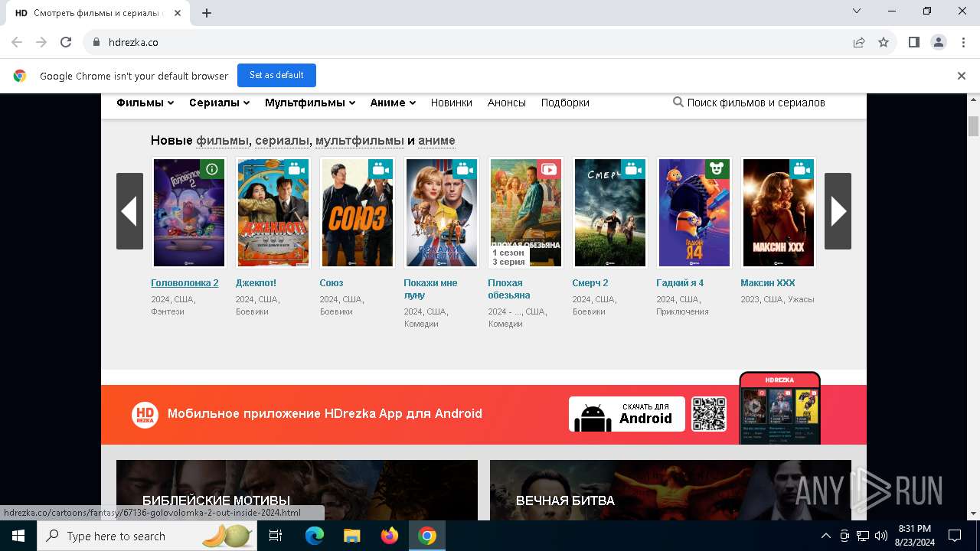
Task: Expand the Фильмы dropdown menu
Action: [x=145, y=103]
